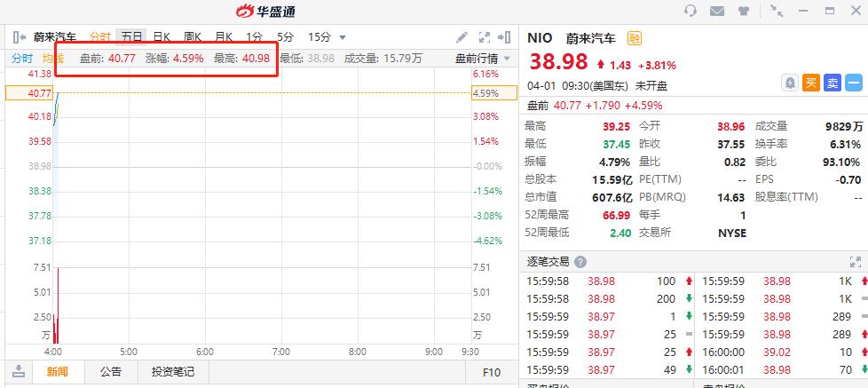Select the pencil drawing tool icon

[x=462, y=37]
